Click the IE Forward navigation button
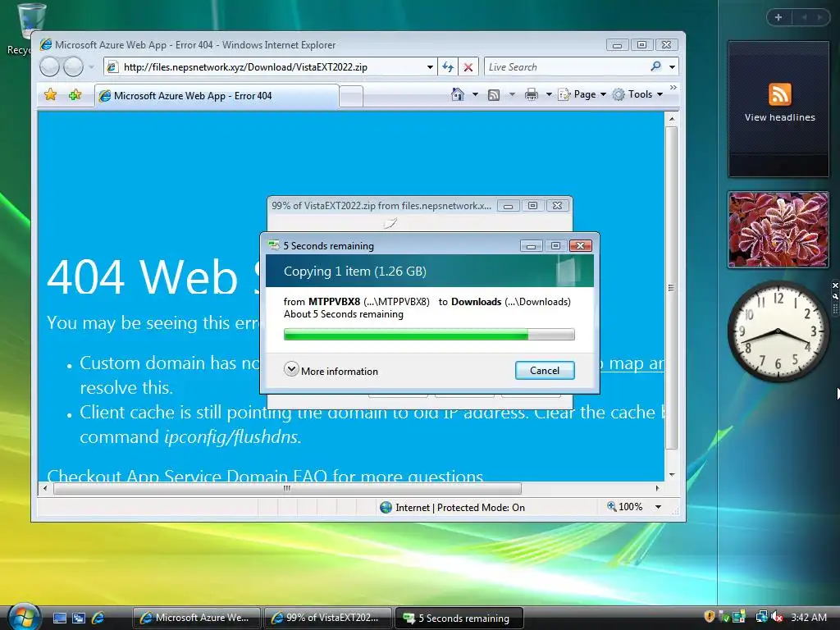 (73, 67)
